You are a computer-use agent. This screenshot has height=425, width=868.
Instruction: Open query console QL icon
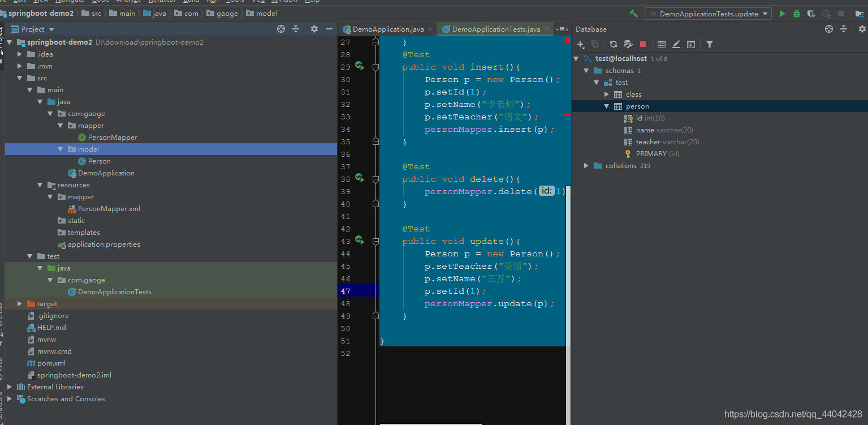[x=691, y=44]
